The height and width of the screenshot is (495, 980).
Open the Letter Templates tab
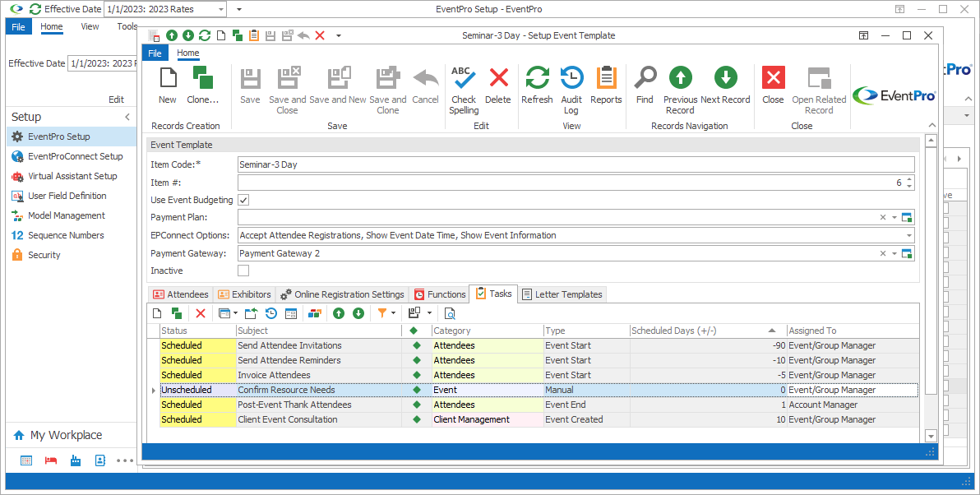[x=562, y=294]
